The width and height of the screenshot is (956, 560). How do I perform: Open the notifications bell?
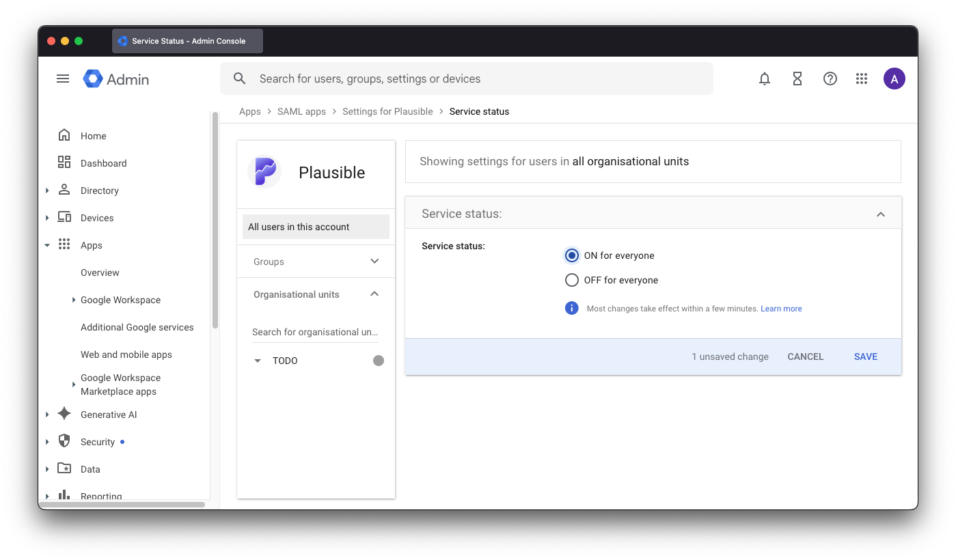764,79
